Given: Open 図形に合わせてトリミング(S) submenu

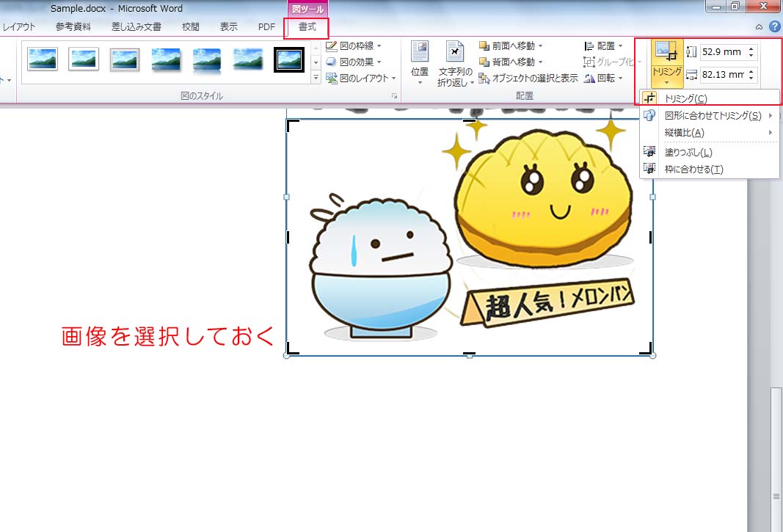Looking at the screenshot, I should point(710,115).
